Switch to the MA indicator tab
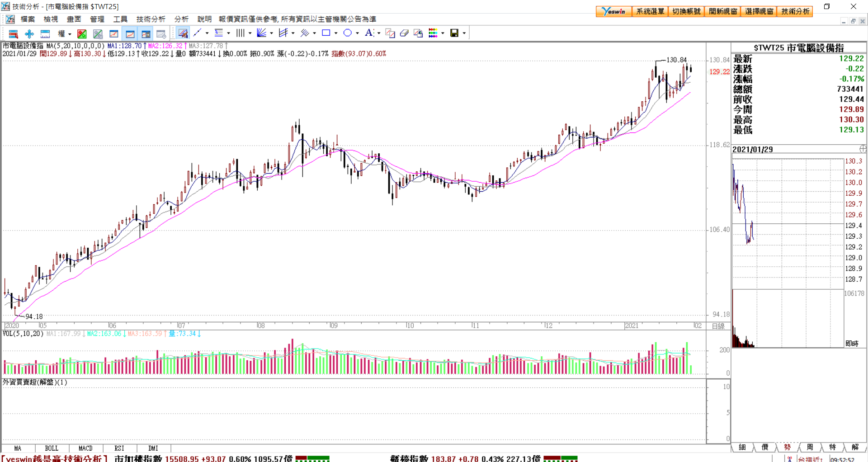The width and height of the screenshot is (868, 462). pyautogui.click(x=18, y=448)
